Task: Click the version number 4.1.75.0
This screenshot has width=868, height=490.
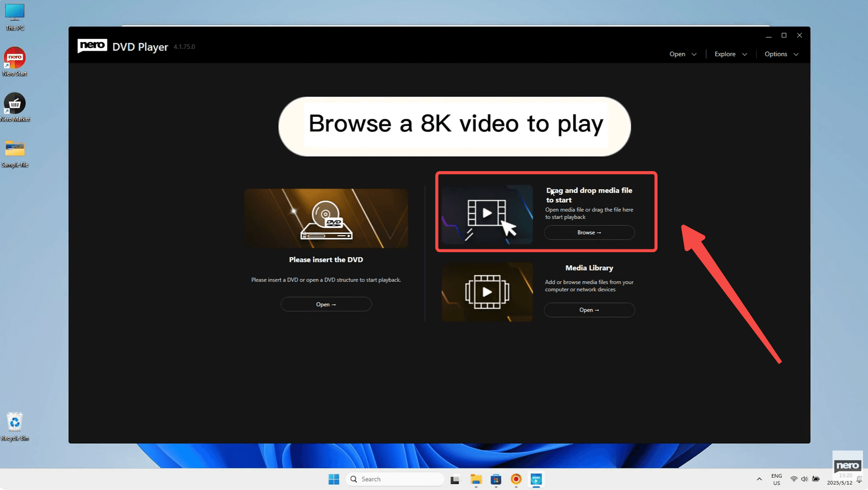Action: tap(184, 47)
